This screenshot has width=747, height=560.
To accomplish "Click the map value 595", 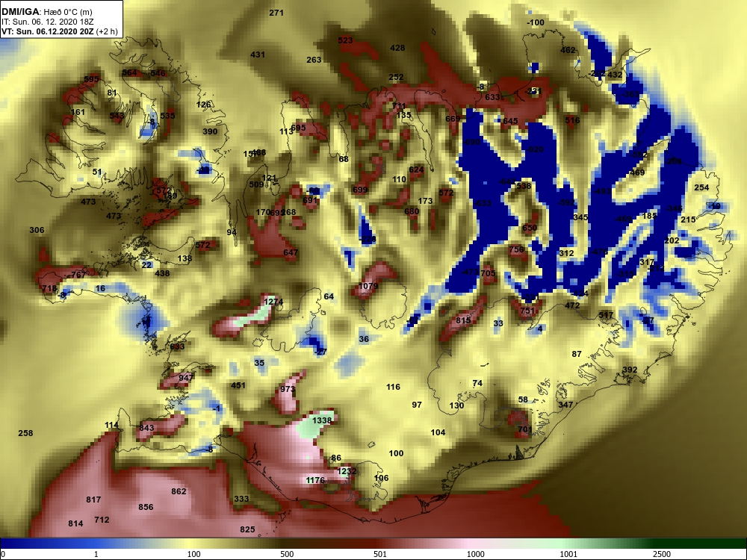I will (x=91, y=79).
